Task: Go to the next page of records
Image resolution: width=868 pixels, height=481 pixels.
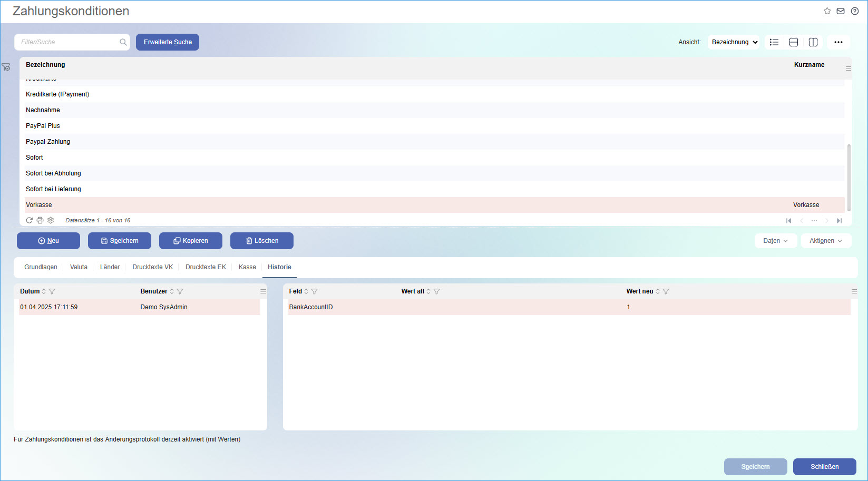Action: (x=827, y=221)
